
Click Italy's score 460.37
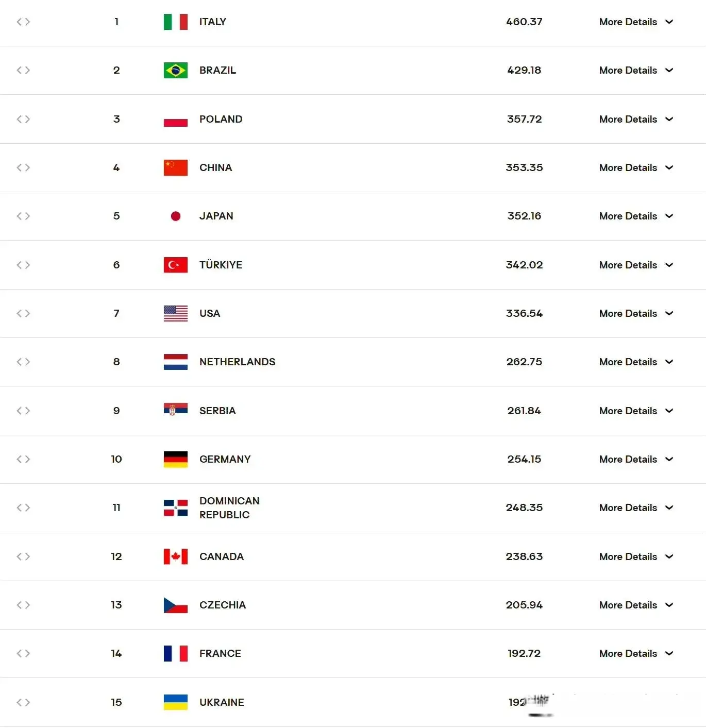(524, 22)
